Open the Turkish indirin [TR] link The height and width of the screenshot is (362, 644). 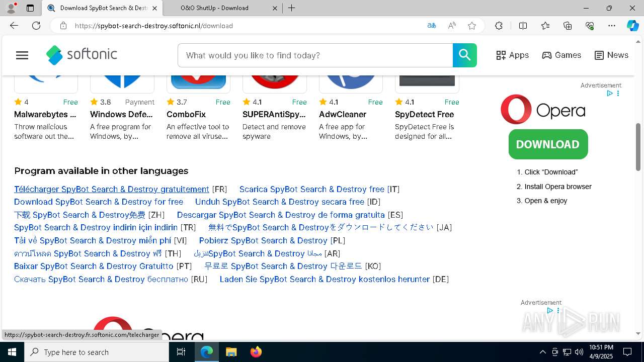tap(96, 227)
